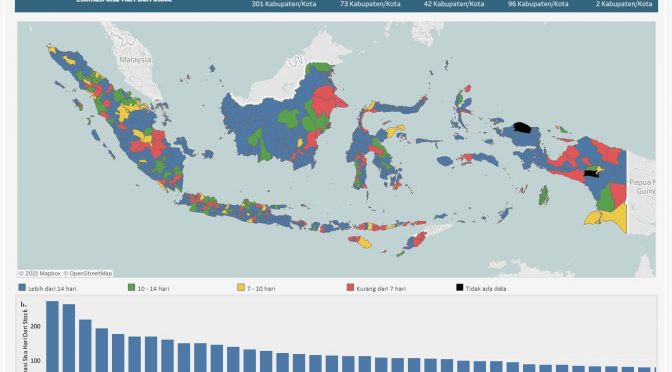The image size is (672, 372).
Task: Select the small black region in central Papua
Action: [x=591, y=173]
